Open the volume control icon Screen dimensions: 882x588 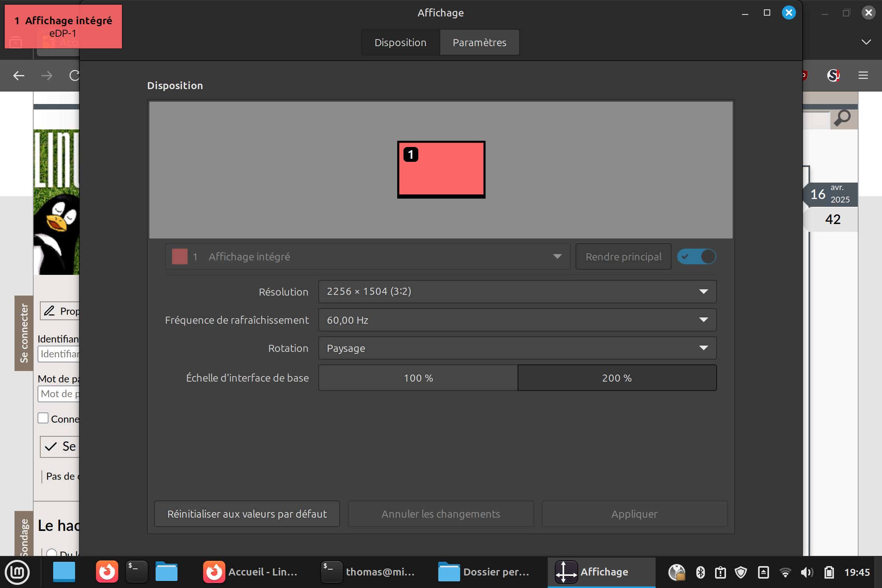(807, 572)
